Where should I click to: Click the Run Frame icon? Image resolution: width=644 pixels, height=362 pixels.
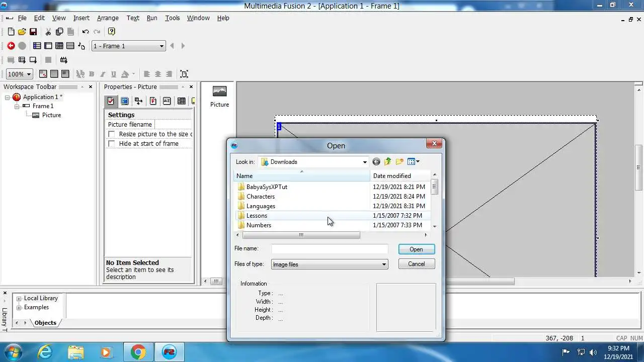pos(33,60)
